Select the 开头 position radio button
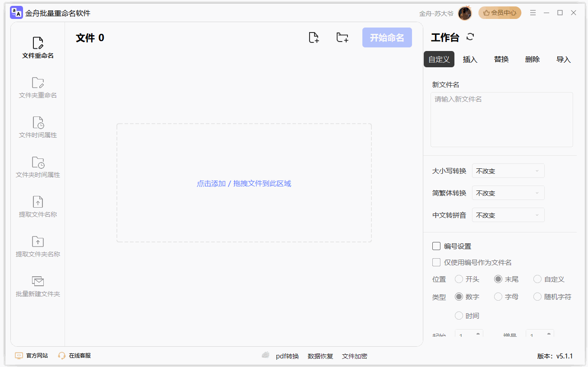The height and width of the screenshot is (367, 588). [x=459, y=279]
